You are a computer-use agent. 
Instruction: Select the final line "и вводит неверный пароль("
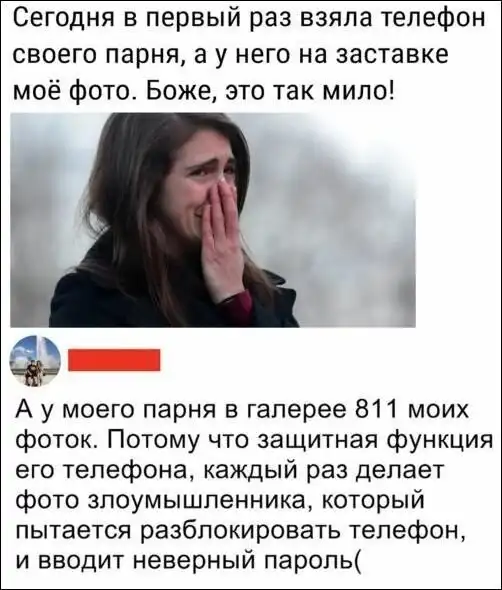(x=188, y=561)
